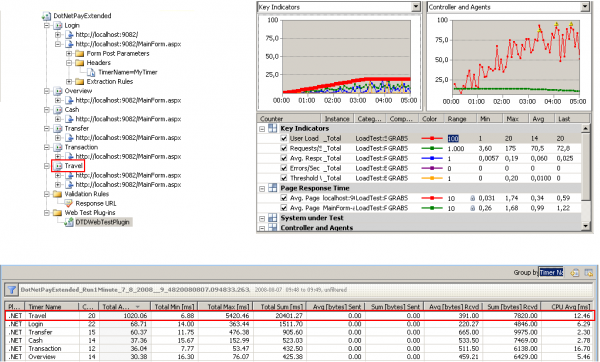
Task: Select the Headers folder icon
Action: tap(80, 63)
